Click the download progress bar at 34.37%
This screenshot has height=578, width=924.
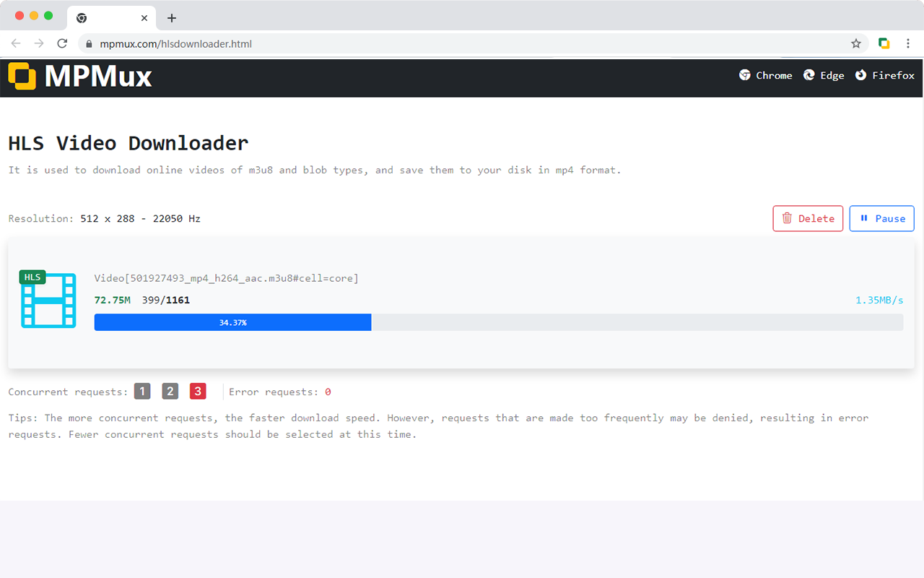coord(498,322)
